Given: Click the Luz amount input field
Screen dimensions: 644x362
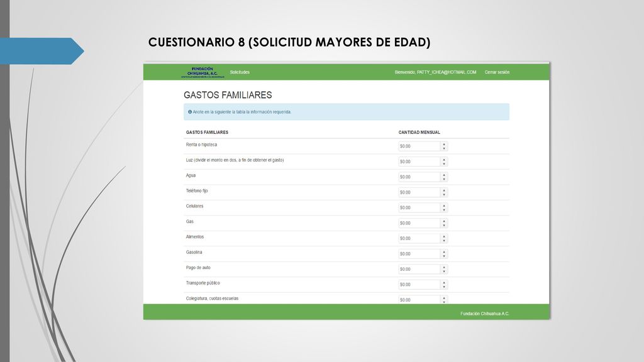Looking at the screenshot, I should point(419,162).
